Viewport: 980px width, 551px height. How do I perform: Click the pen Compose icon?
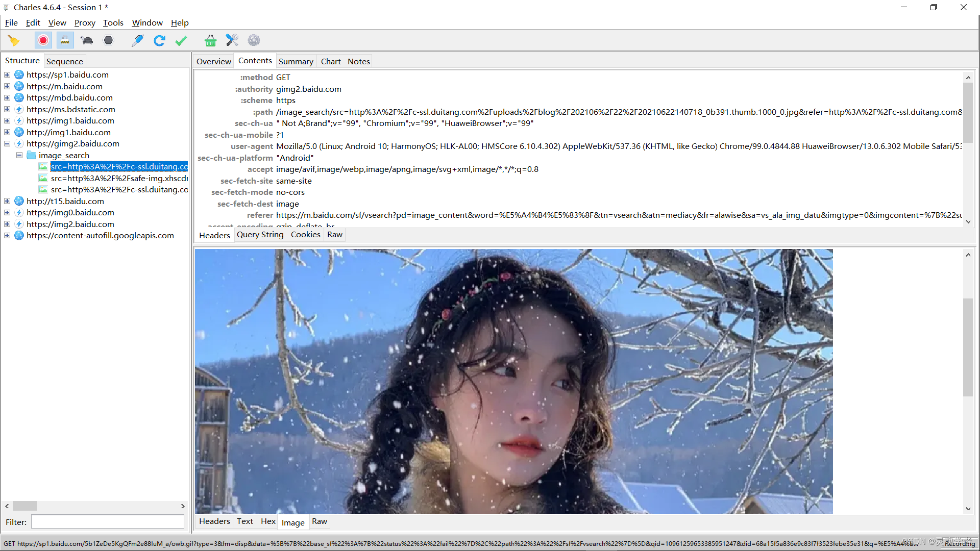pos(137,40)
